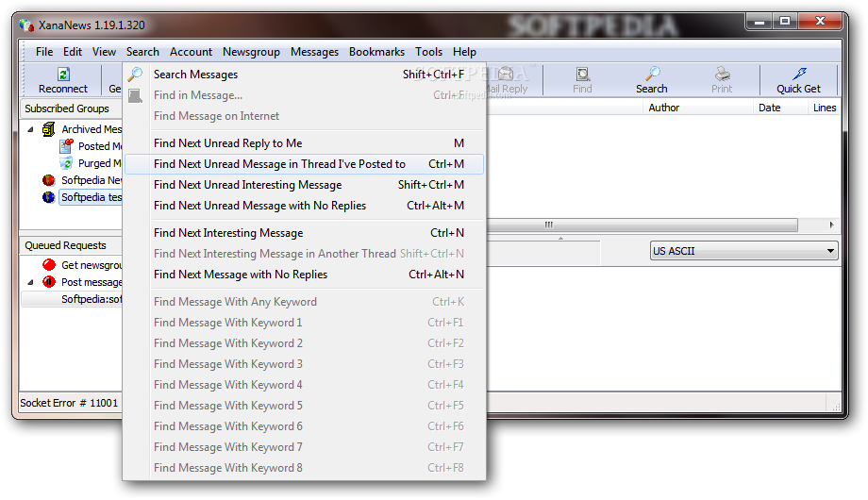
Task: Click Find Message With Keyword 3
Action: point(305,364)
